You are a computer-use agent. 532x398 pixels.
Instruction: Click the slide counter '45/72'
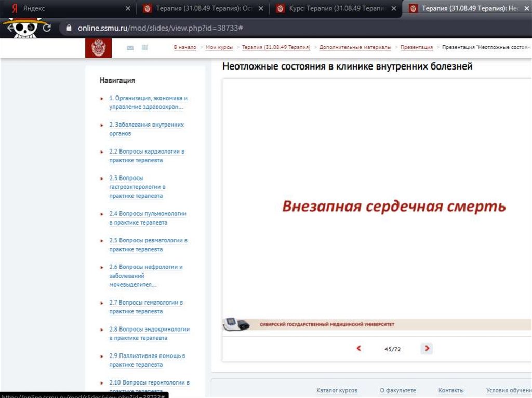[x=393, y=349]
